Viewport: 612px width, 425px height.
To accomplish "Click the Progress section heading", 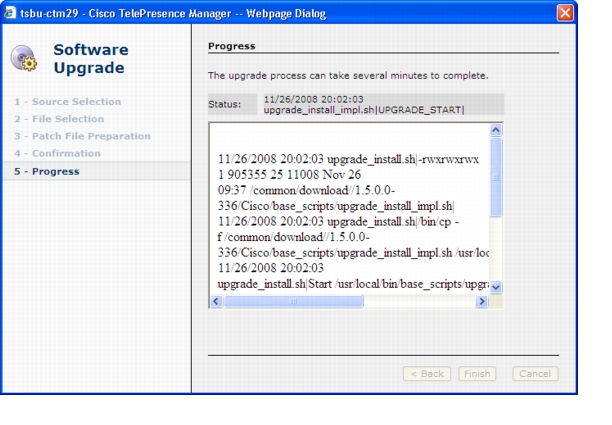I will pyautogui.click(x=231, y=46).
